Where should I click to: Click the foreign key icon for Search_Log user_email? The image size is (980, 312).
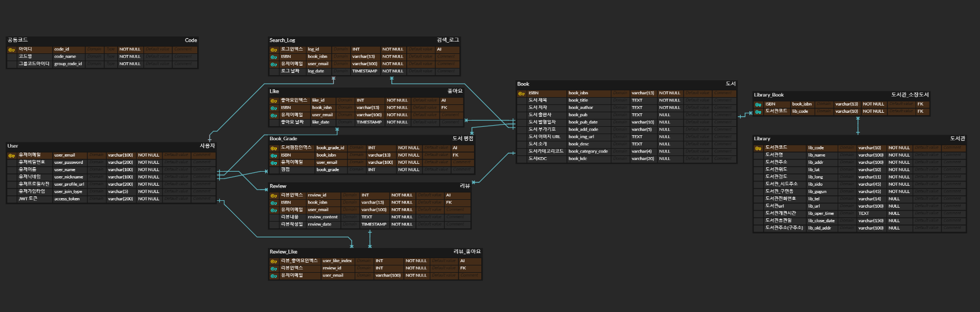click(274, 64)
